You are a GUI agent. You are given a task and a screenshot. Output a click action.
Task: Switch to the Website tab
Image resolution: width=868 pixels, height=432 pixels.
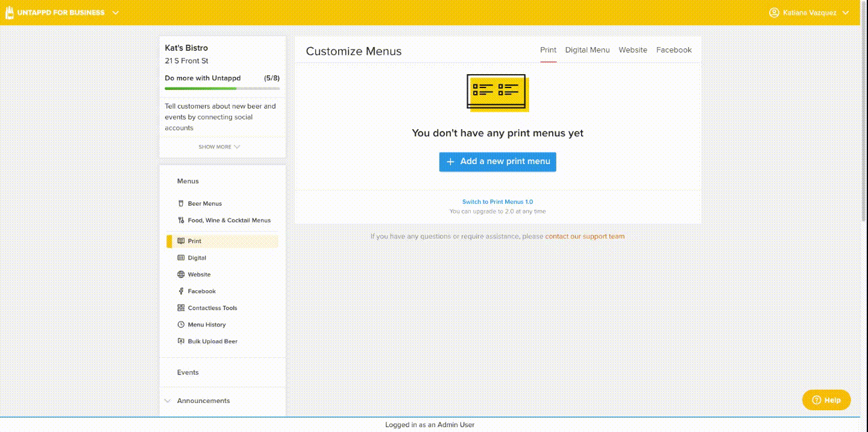(633, 50)
